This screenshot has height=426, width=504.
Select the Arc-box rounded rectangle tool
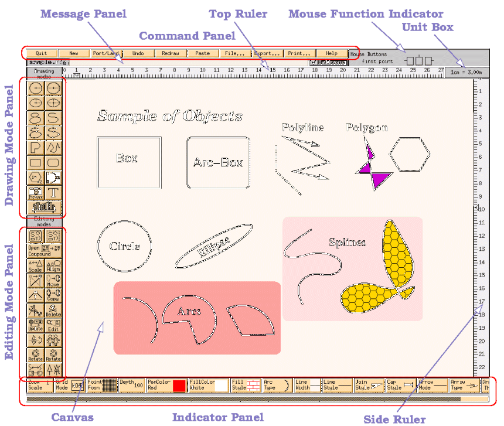click(53, 162)
